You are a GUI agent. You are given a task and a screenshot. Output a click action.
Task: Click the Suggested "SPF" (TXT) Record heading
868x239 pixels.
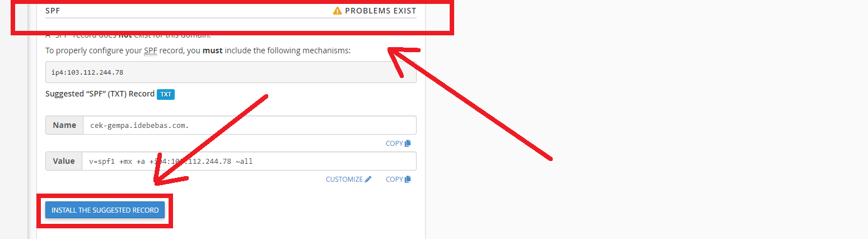tap(100, 94)
